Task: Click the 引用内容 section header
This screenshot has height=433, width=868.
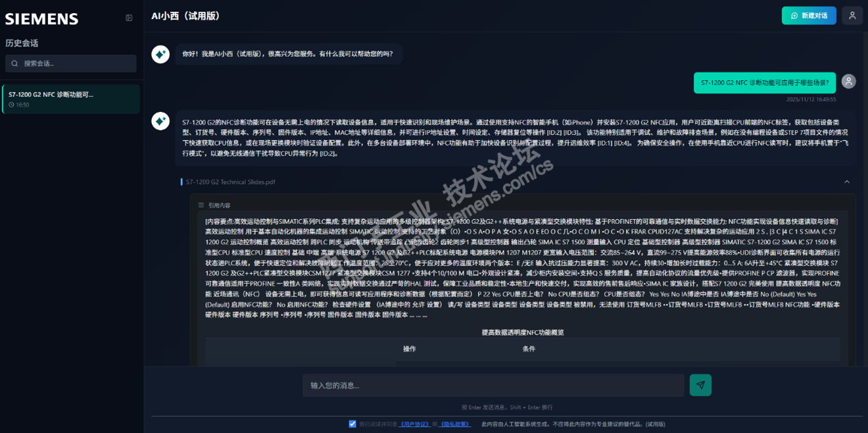Action: (220, 205)
